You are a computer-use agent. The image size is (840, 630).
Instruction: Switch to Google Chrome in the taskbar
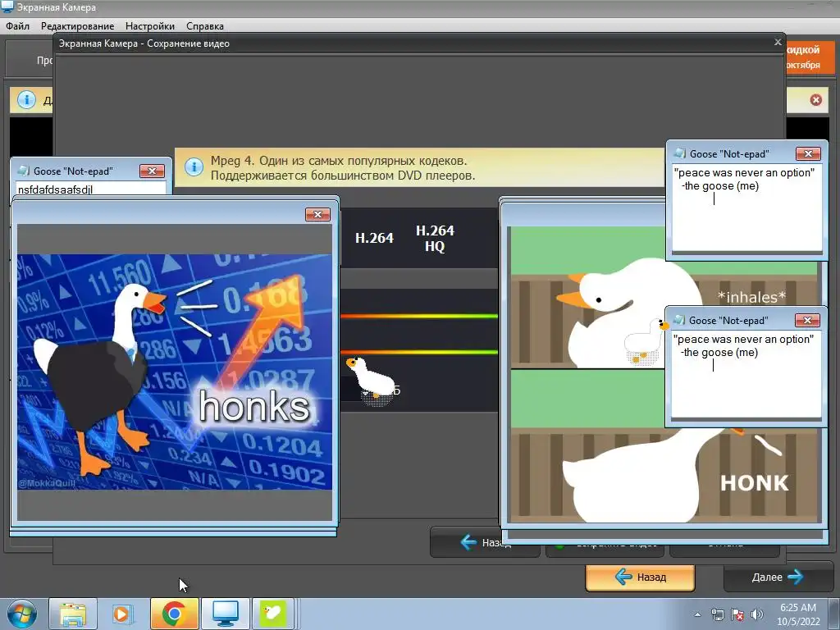click(174, 614)
